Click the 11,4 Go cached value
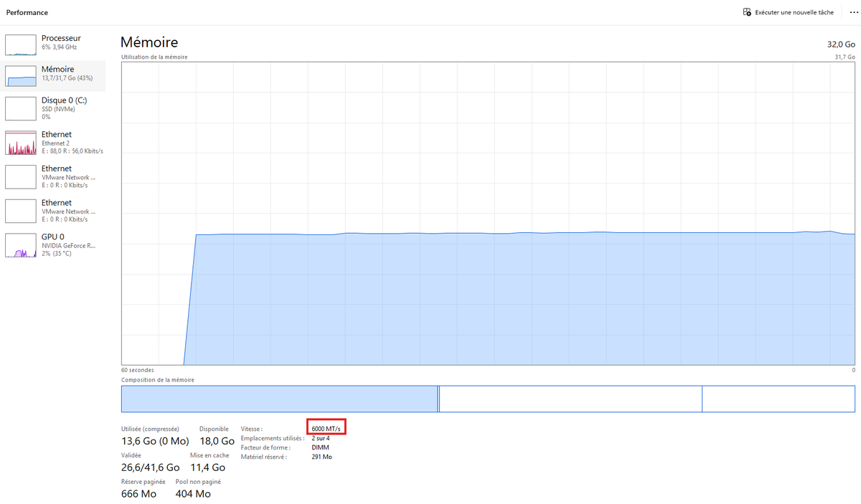The height and width of the screenshot is (504, 861). coord(210,467)
